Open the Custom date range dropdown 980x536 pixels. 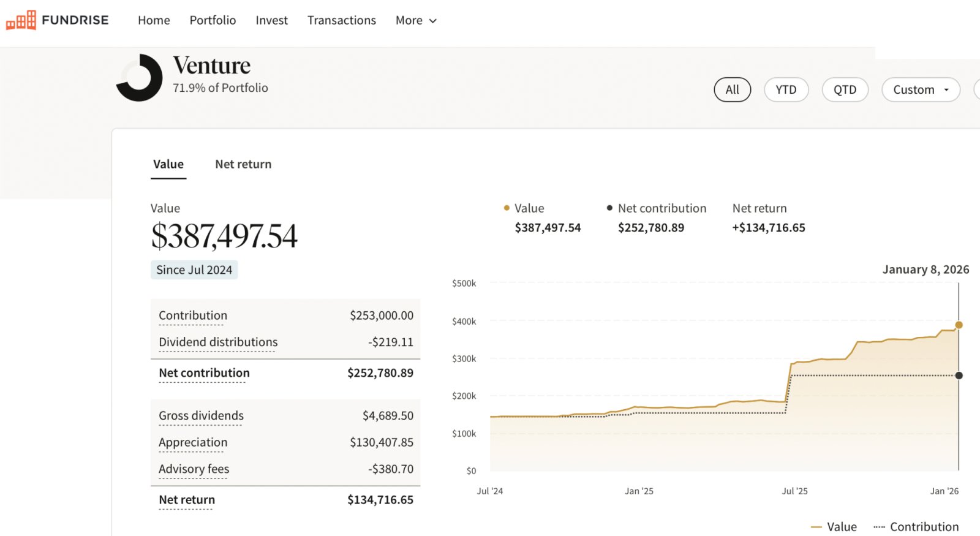pos(920,90)
